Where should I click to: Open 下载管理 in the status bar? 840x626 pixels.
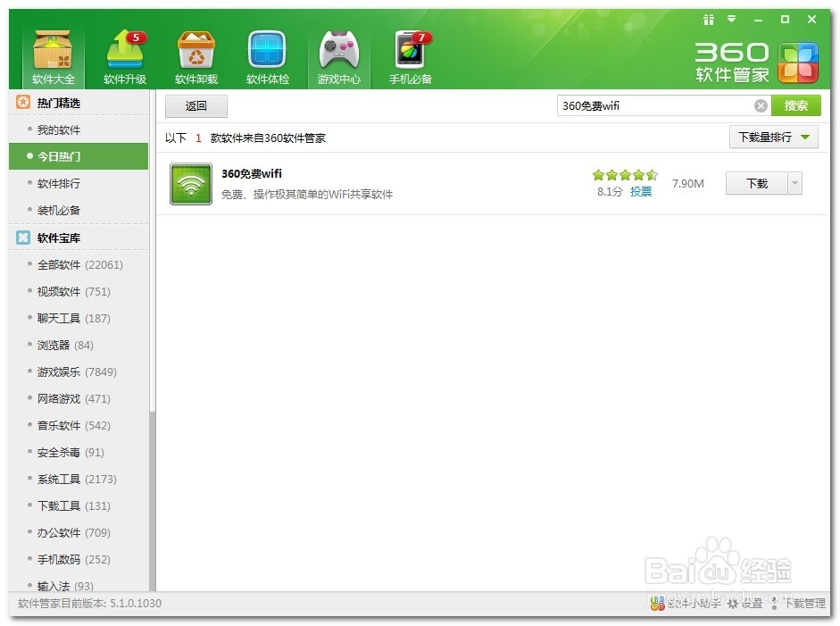798,604
